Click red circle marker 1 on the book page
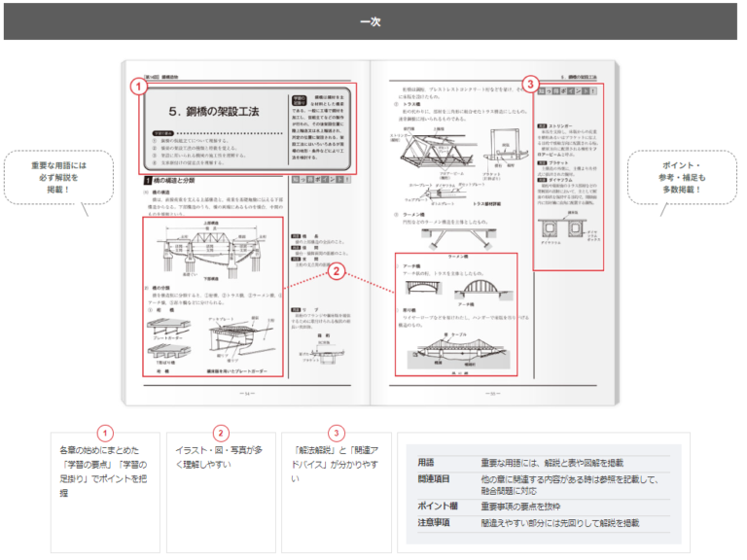The width and height of the screenshot is (747, 560). click(139, 87)
